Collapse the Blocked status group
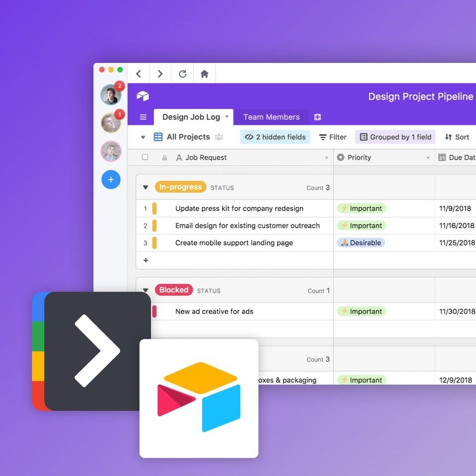Image resolution: width=476 pixels, height=476 pixels. [x=145, y=290]
